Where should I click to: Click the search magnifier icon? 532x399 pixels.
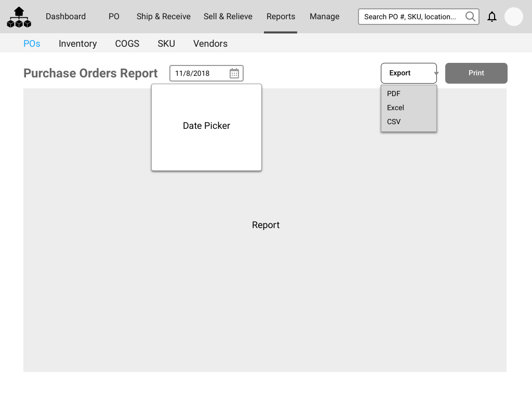[470, 17]
